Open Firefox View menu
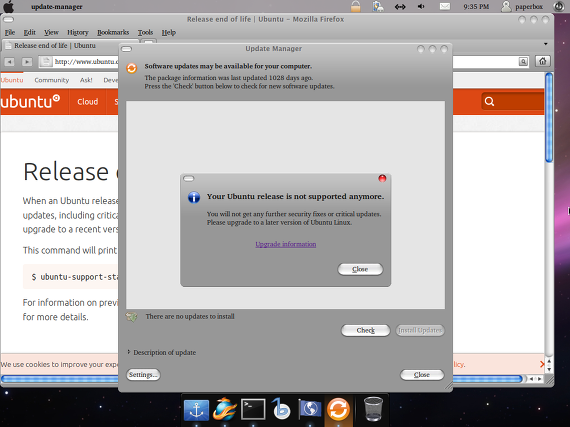The height and width of the screenshot is (427, 570). 51,32
